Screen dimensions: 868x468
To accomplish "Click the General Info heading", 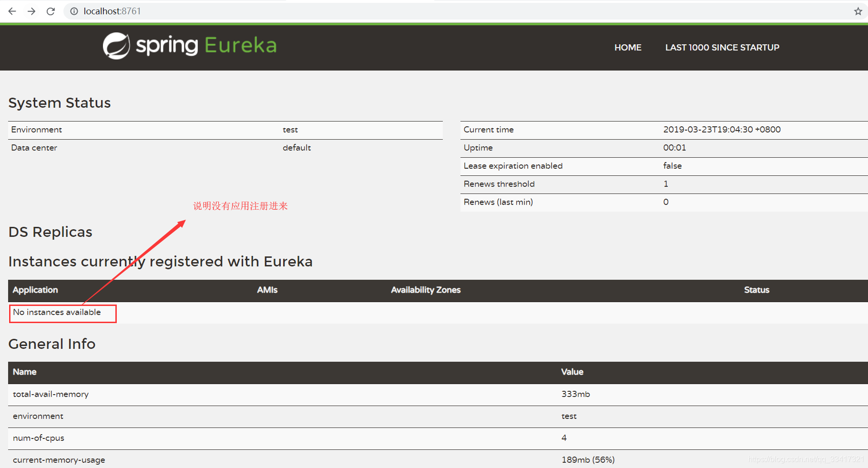I will click(x=52, y=344).
